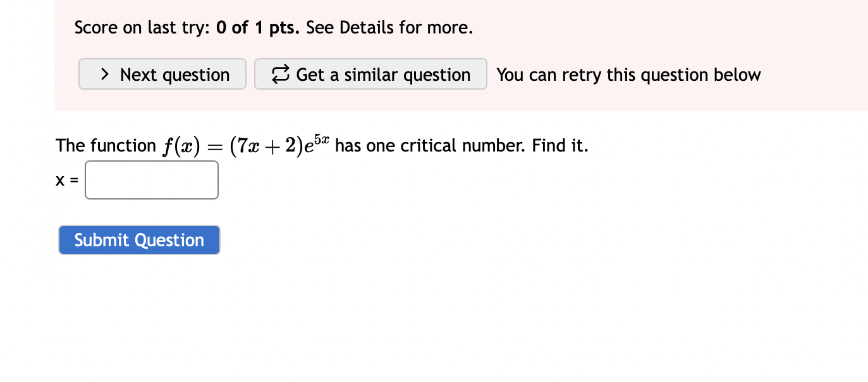868x382 pixels.
Task: Click the text You can retry this question below
Action: point(628,75)
